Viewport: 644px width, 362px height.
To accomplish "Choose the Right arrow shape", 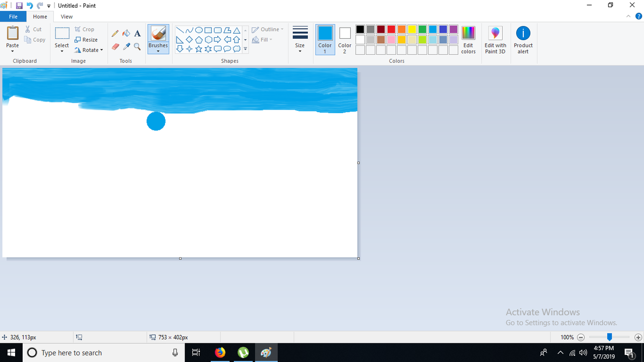I will [217, 40].
